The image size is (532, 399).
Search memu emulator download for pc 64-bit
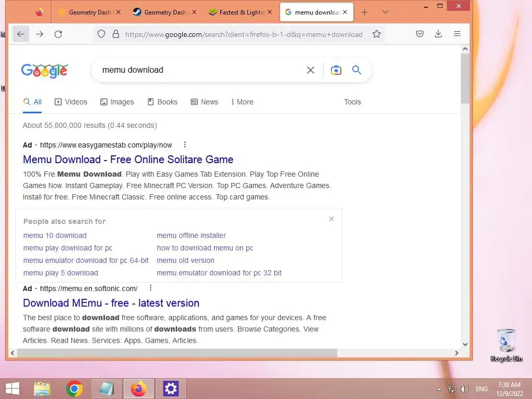(x=86, y=261)
